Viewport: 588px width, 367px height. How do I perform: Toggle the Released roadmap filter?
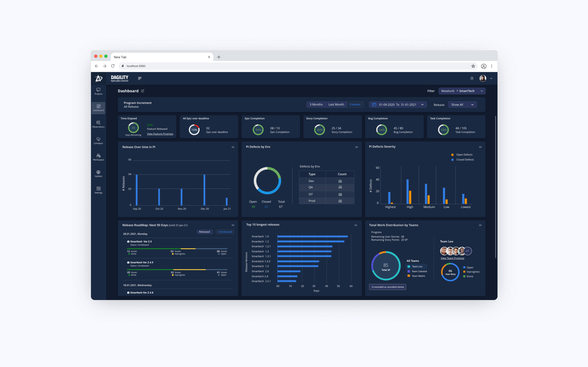click(204, 232)
